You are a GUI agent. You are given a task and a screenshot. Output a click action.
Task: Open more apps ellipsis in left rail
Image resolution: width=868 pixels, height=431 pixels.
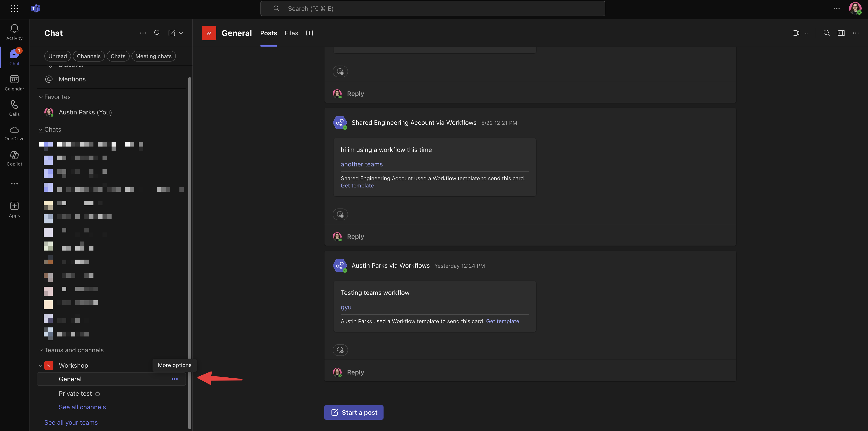(14, 184)
